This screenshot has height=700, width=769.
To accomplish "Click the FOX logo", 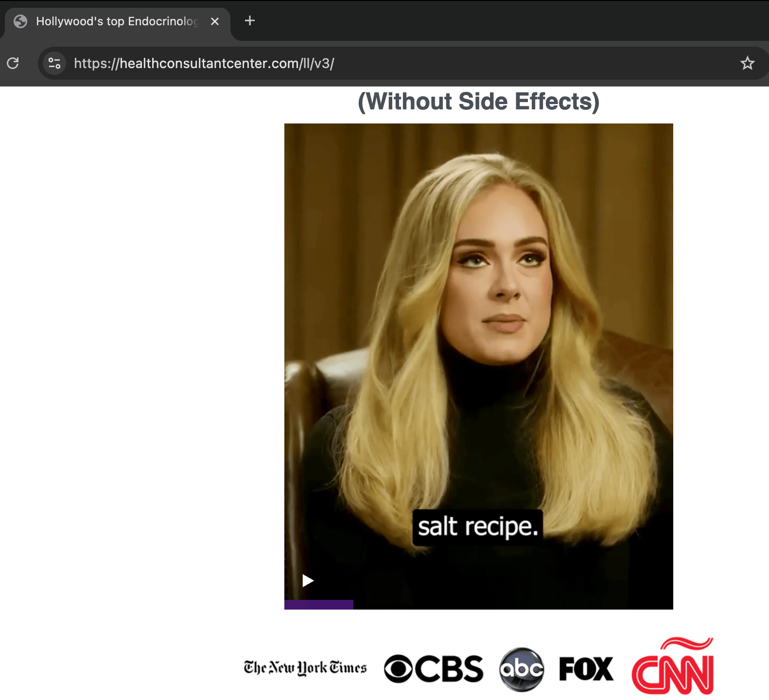I will (586, 669).
